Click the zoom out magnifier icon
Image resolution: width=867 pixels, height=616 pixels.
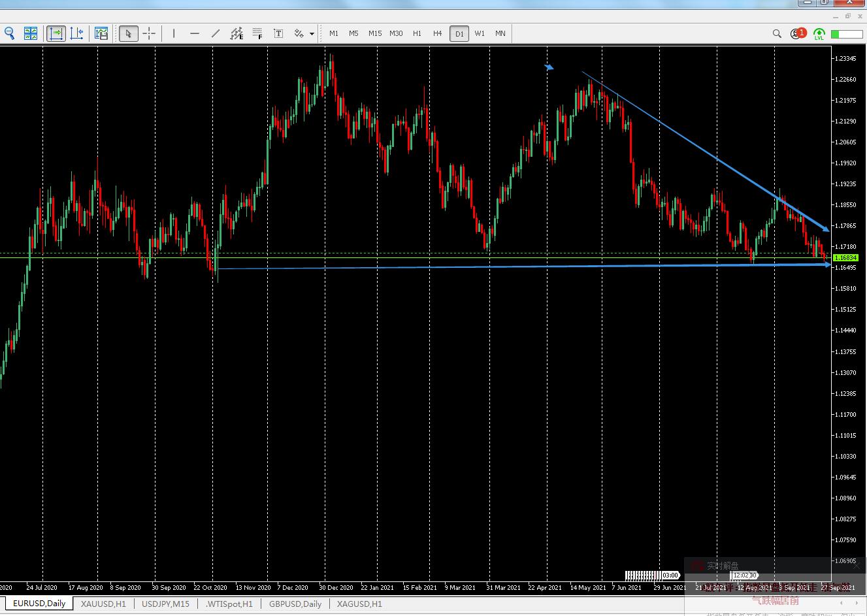(9, 33)
